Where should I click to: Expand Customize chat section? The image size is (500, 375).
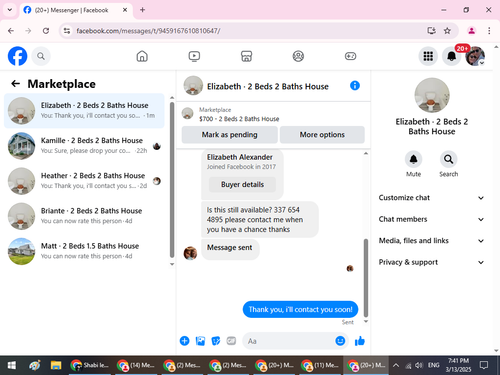point(431,198)
